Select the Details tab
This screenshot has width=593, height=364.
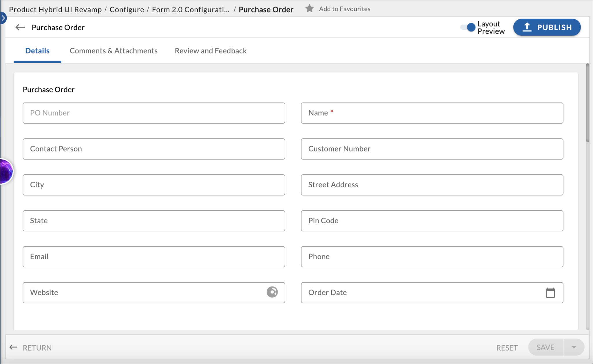point(37,51)
